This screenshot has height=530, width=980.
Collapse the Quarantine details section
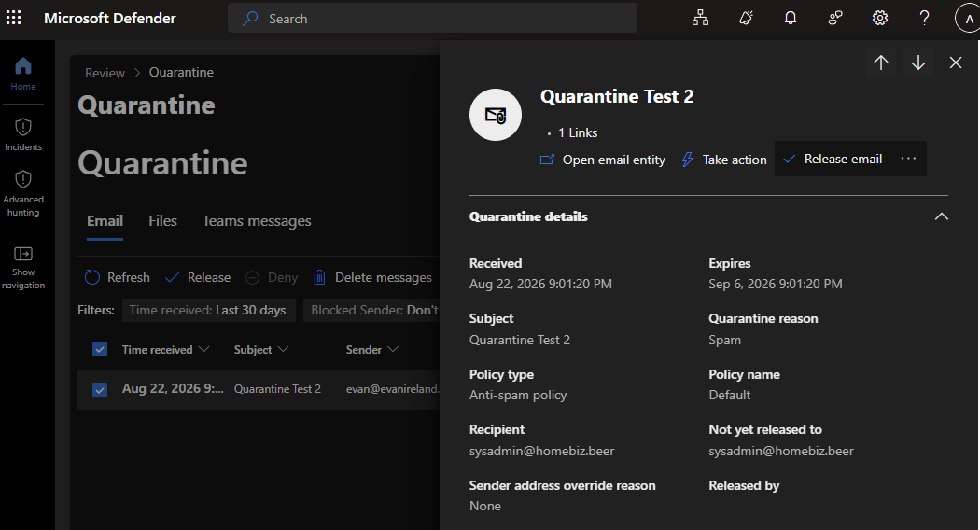click(941, 216)
